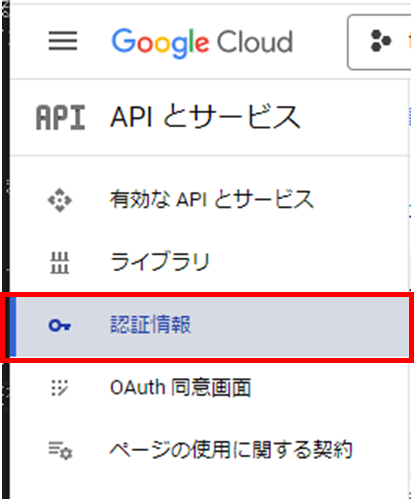Click the blue selection bar beside 認証情報
The image size is (414, 499).
point(13,327)
